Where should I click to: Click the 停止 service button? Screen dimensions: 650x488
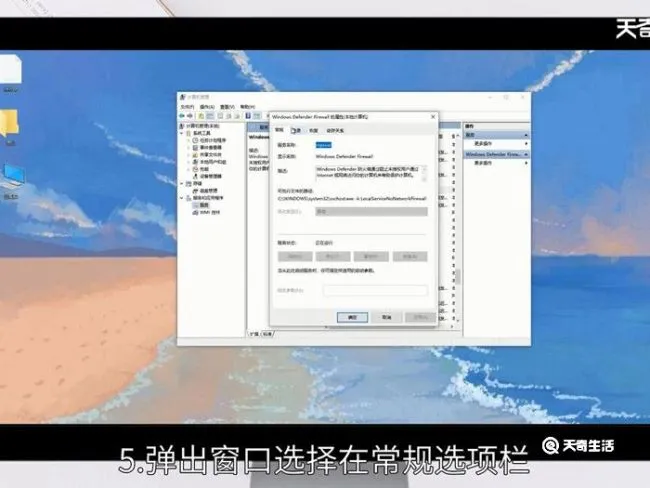pyautogui.click(x=333, y=257)
